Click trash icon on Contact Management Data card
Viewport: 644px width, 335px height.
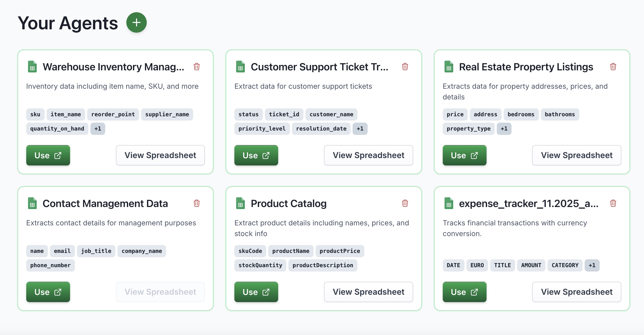coord(197,203)
